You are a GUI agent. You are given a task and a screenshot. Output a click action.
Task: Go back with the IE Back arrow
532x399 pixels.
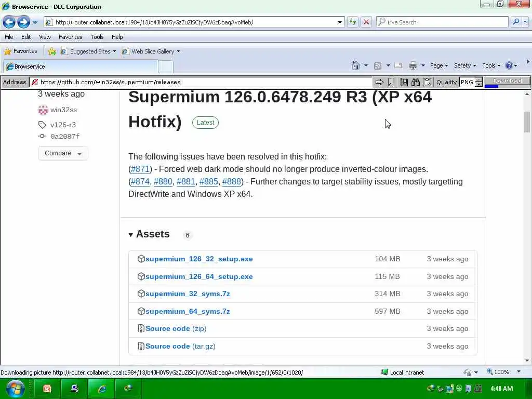point(9,22)
